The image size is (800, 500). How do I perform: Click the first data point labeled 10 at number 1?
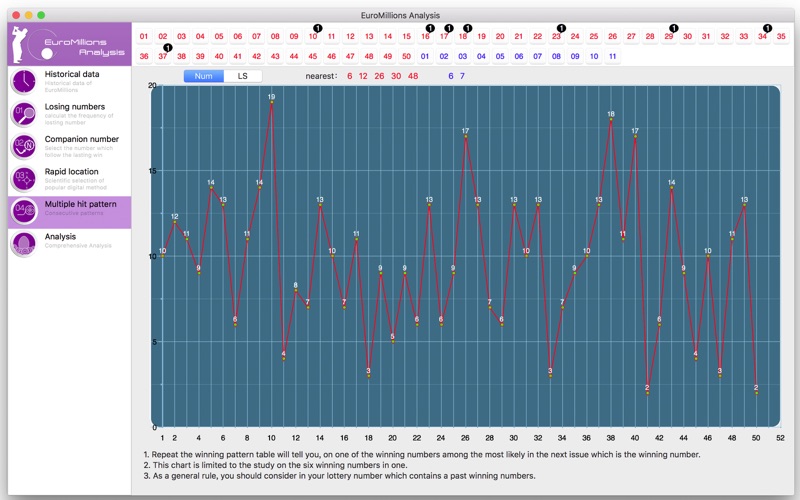coord(162,256)
